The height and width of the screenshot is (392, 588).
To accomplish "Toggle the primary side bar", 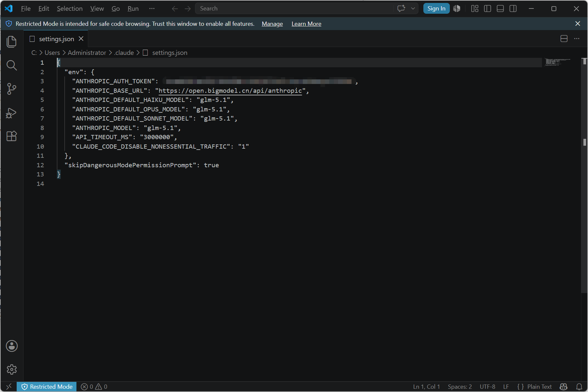I will (487, 8).
